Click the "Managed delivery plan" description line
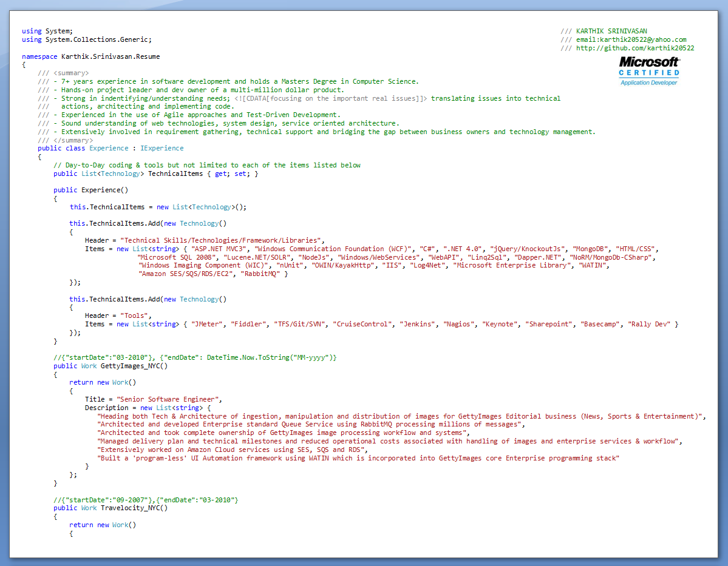The width and height of the screenshot is (728, 566). pos(390,441)
